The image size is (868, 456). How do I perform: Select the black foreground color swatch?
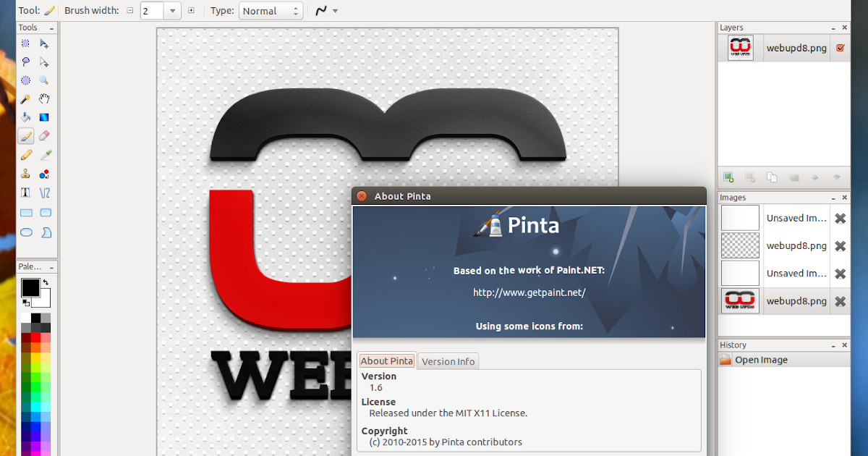(x=30, y=288)
